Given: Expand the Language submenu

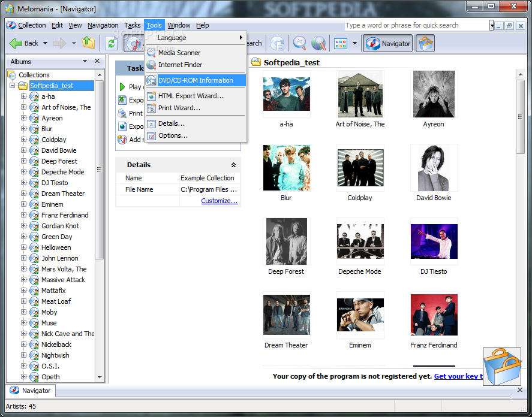Looking at the screenshot, I should [x=196, y=38].
